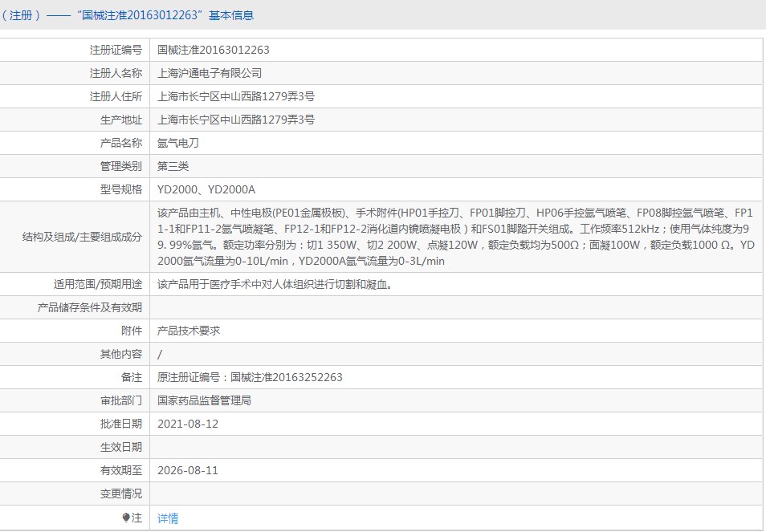Click the 产品名称 label
Viewport: 766px width, 532px height.
pos(121,143)
